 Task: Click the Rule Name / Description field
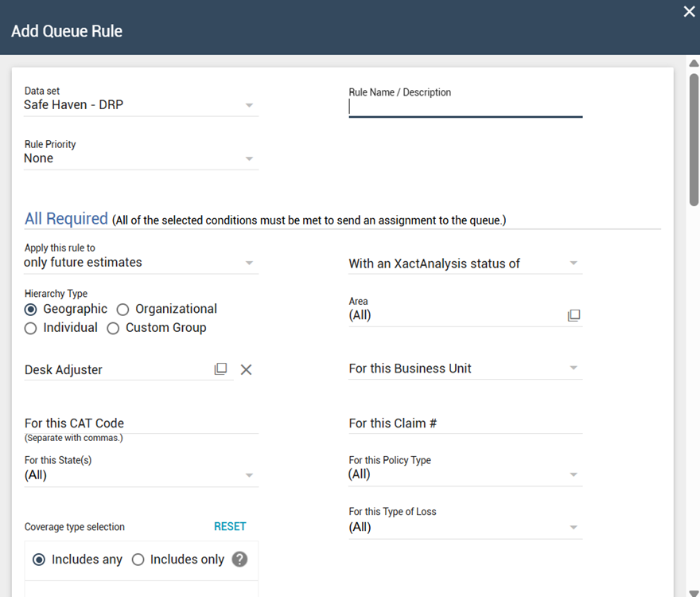(x=465, y=107)
